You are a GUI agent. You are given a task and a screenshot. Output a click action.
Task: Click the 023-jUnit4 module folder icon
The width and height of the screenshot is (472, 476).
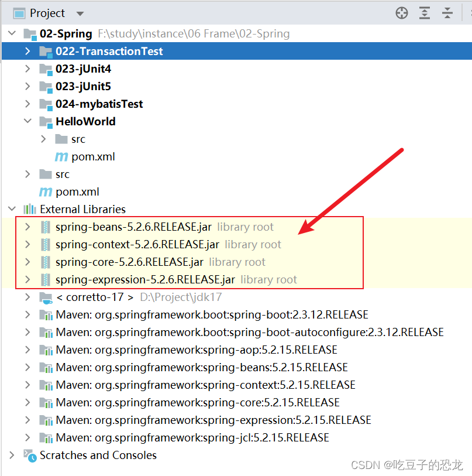46,69
